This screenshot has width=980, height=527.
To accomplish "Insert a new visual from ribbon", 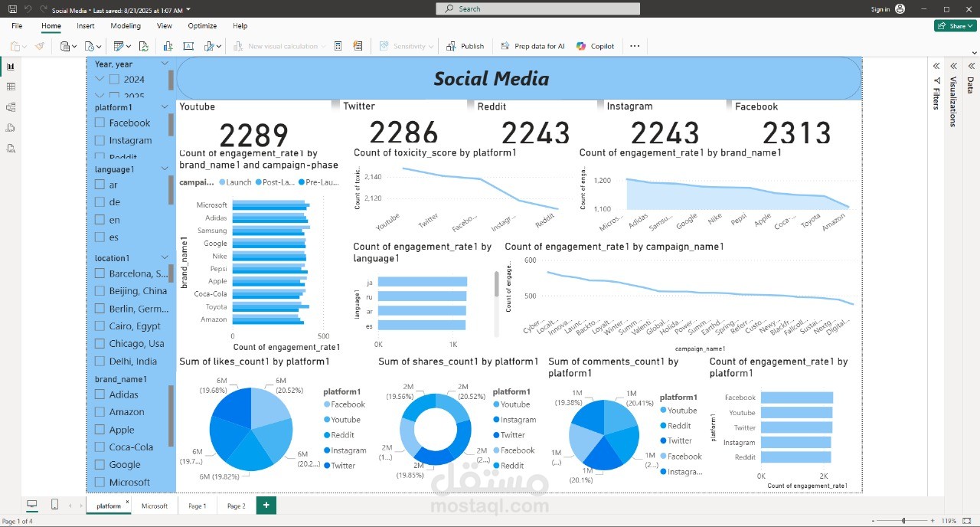I will [x=168, y=46].
